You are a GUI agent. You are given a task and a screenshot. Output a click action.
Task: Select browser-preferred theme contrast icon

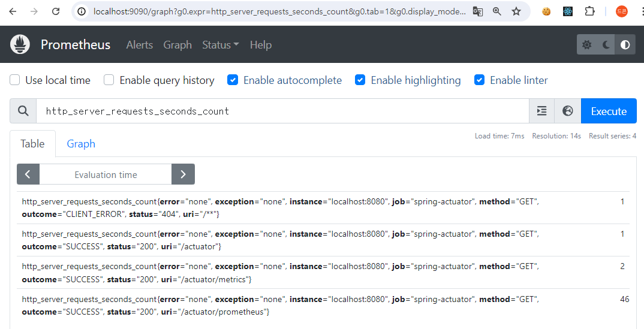coord(625,45)
